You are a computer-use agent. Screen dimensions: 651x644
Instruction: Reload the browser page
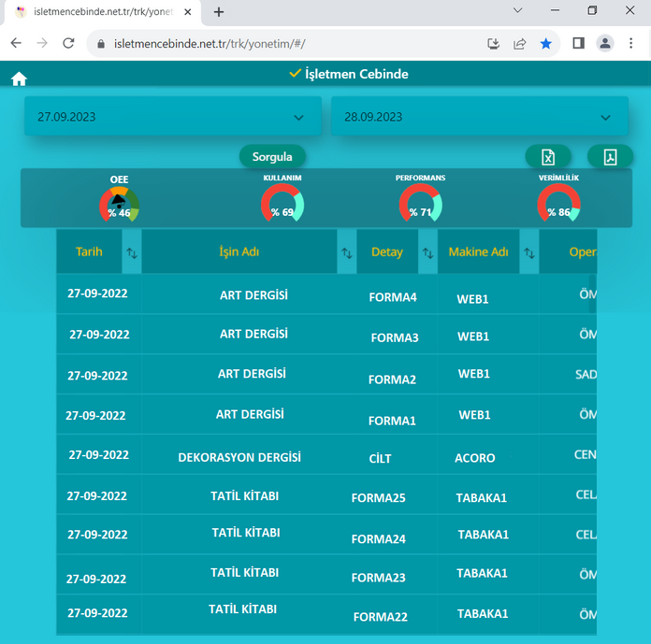click(x=68, y=43)
